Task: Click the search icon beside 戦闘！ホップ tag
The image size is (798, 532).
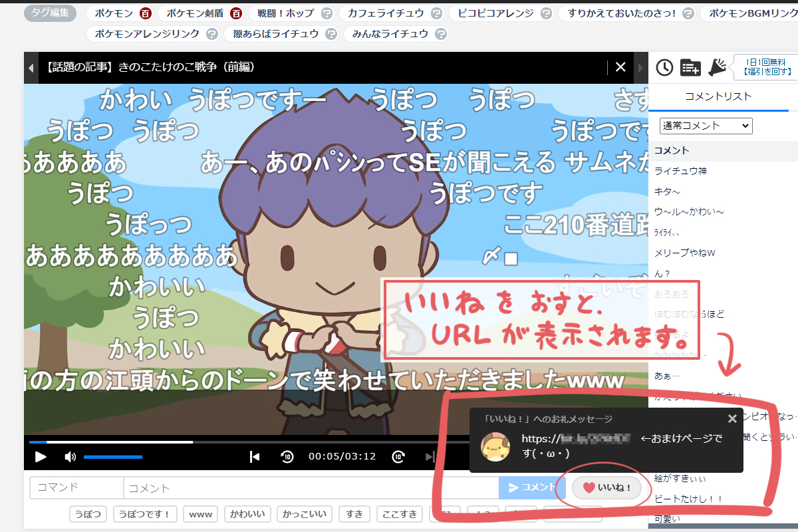Action: 327,13
